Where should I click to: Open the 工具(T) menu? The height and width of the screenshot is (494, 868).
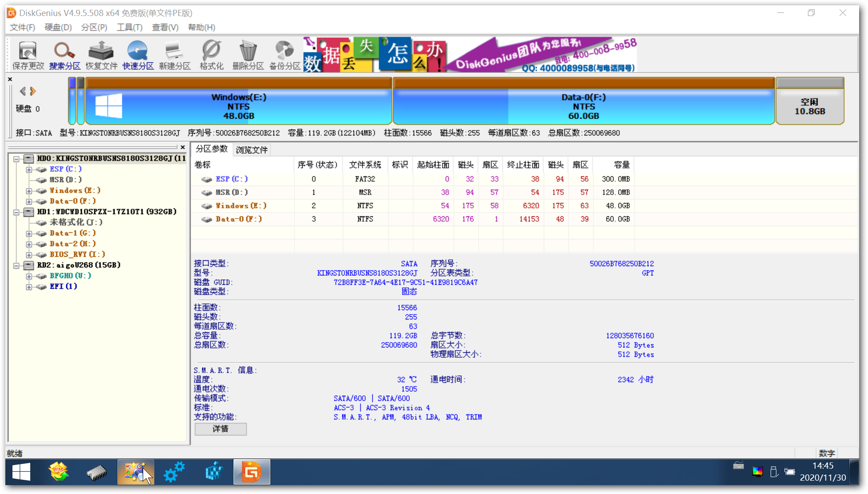(x=129, y=28)
